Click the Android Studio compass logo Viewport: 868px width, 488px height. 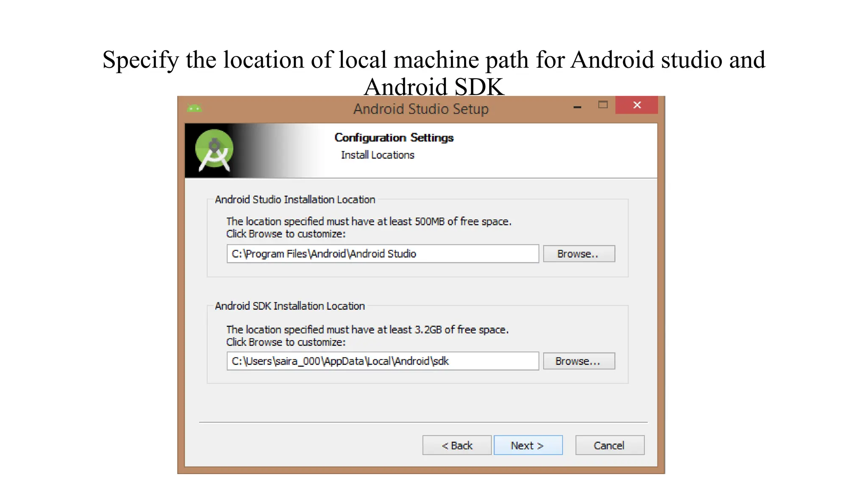214,150
